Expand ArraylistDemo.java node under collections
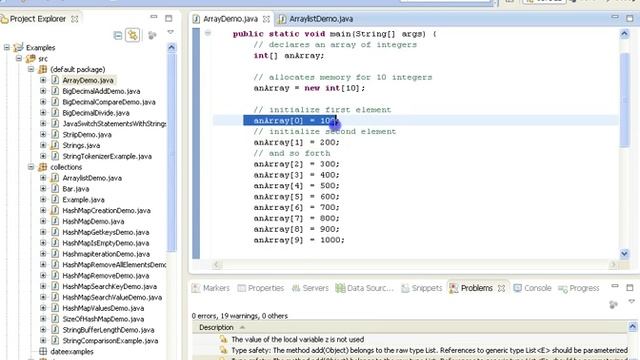 pyautogui.click(x=43, y=178)
